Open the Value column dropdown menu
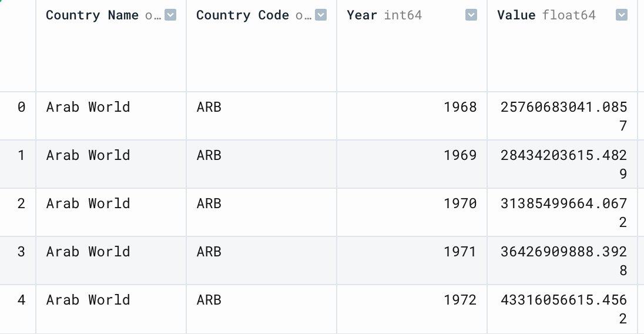The image size is (644, 334). (x=622, y=15)
